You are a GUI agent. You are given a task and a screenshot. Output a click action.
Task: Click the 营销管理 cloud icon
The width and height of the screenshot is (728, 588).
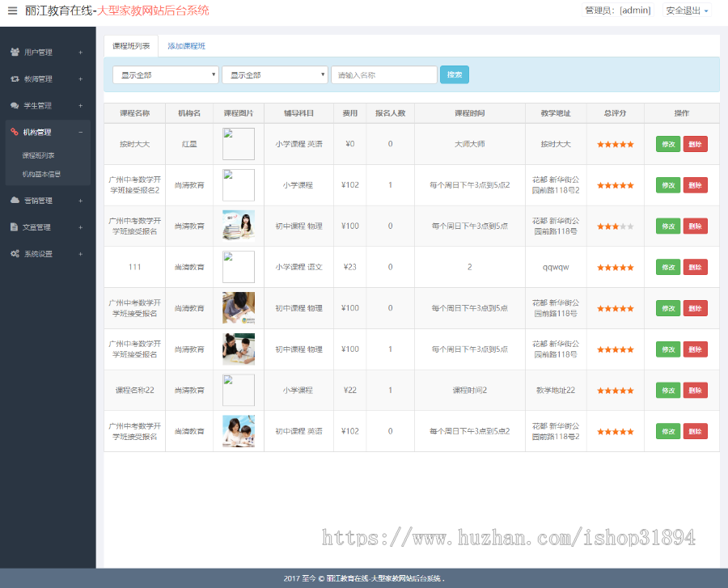15,200
